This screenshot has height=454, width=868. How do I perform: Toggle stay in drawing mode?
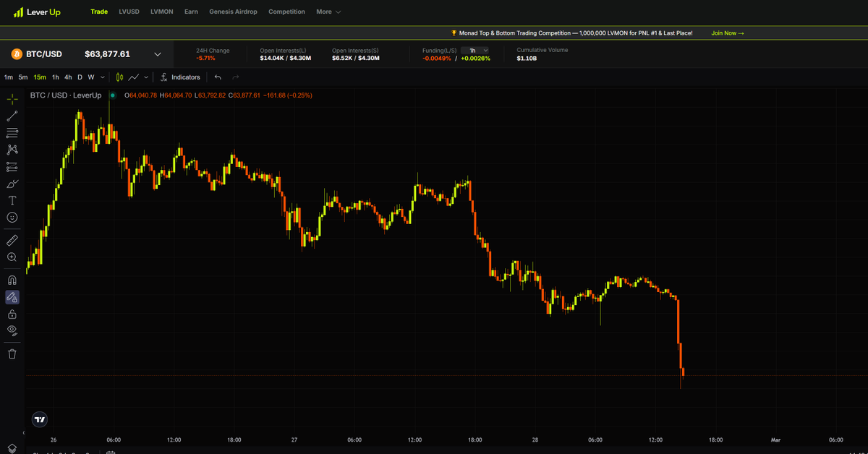(12, 297)
